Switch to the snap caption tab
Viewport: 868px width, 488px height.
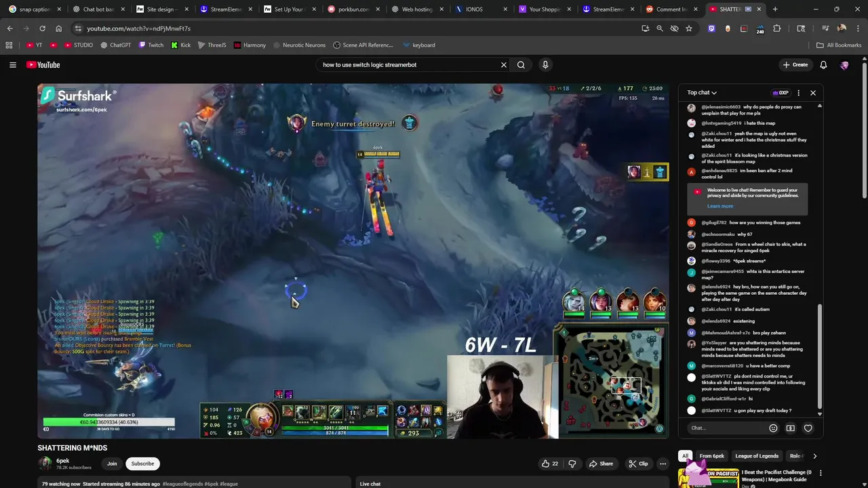point(33,9)
